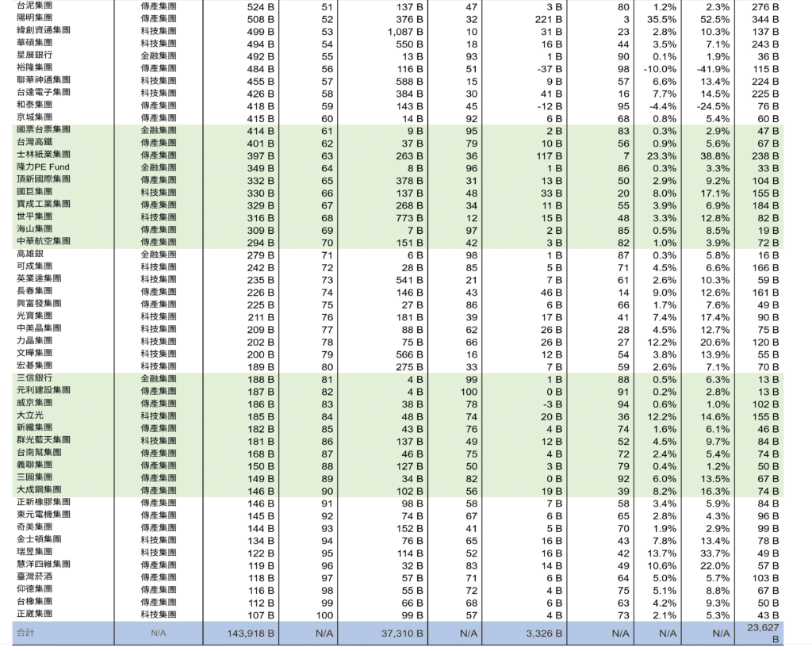Select the 士林紙業集團 name cell

(x=44, y=155)
